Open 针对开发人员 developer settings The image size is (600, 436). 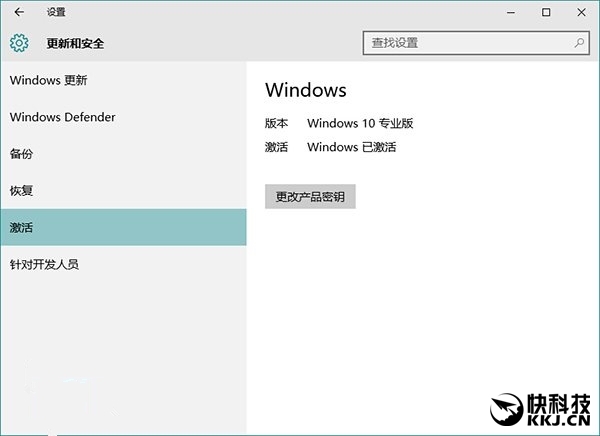[123, 264]
